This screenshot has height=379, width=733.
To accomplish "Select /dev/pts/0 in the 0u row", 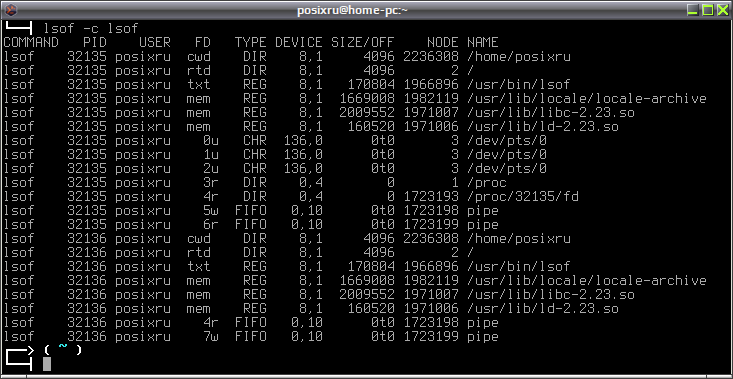I will [507, 141].
